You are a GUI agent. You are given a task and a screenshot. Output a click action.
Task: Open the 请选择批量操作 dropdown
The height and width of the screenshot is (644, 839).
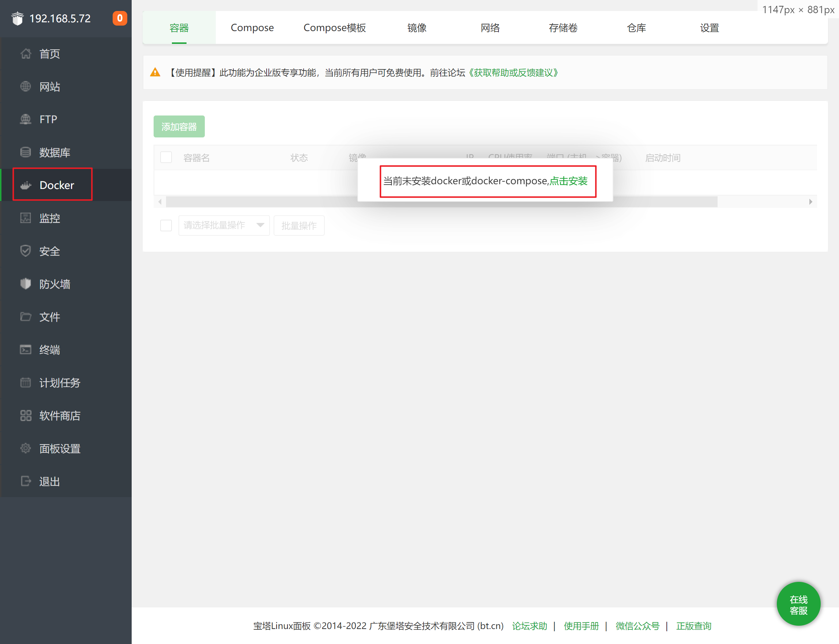[224, 226]
